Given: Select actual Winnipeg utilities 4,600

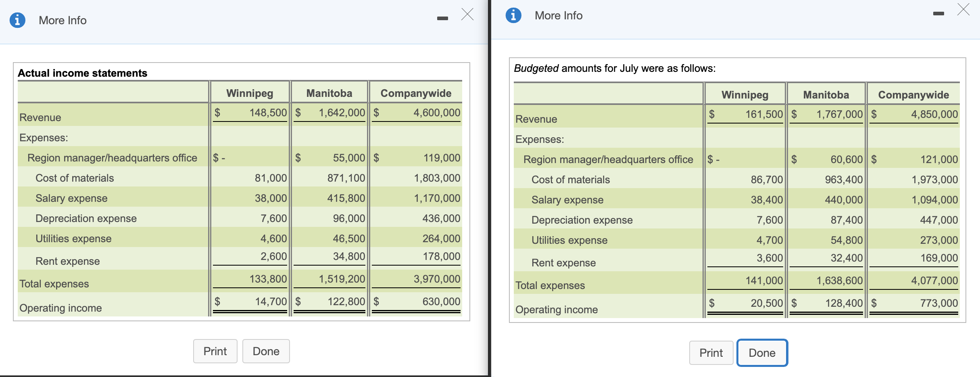Looking at the screenshot, I should 273,239.
